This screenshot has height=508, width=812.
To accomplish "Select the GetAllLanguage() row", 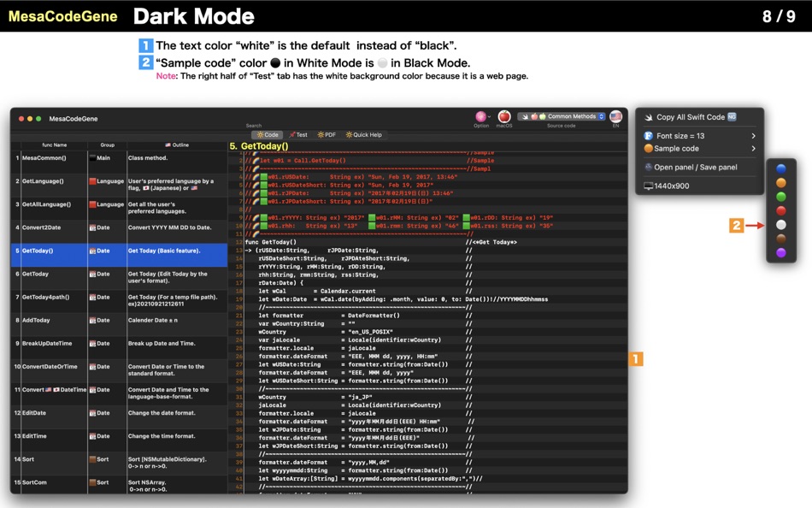I will (119, 209).
